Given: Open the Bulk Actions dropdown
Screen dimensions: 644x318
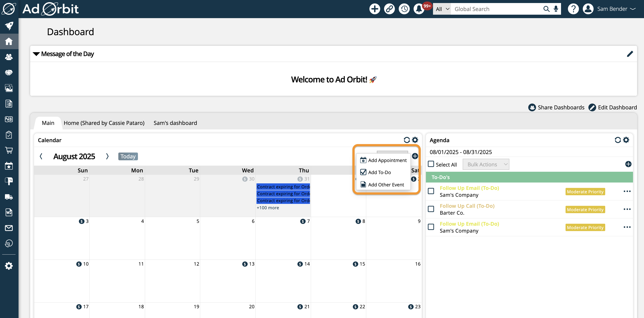Looking at the screenshot, I should point(486,164).
